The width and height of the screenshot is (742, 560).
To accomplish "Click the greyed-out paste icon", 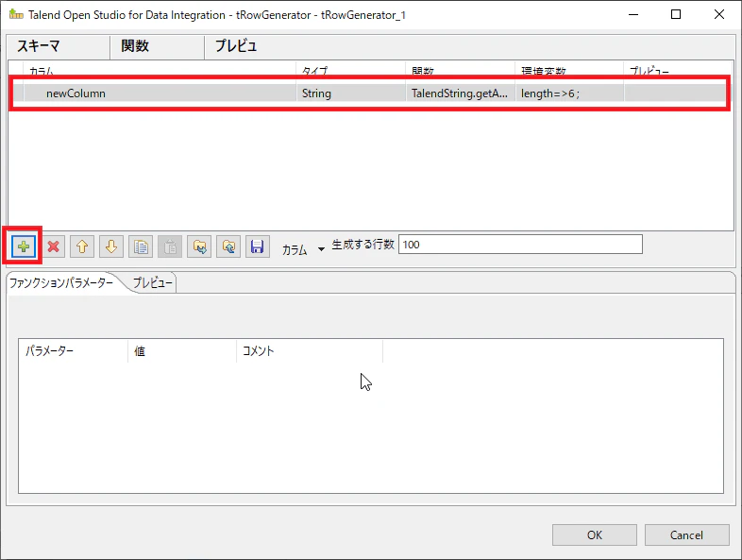I will click(x=170, y=246).
